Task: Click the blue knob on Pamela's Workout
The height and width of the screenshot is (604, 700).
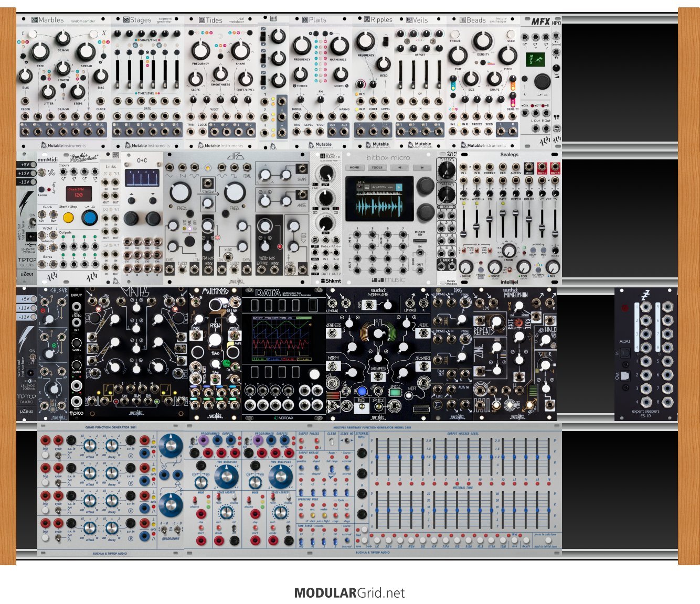Action: [90, 217]
